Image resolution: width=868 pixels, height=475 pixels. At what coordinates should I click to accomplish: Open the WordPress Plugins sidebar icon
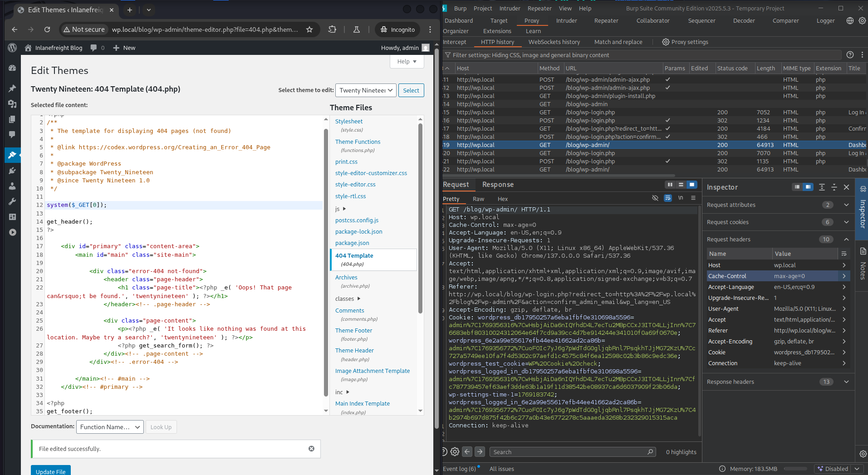pyautogui.click(x=12, y=171)
